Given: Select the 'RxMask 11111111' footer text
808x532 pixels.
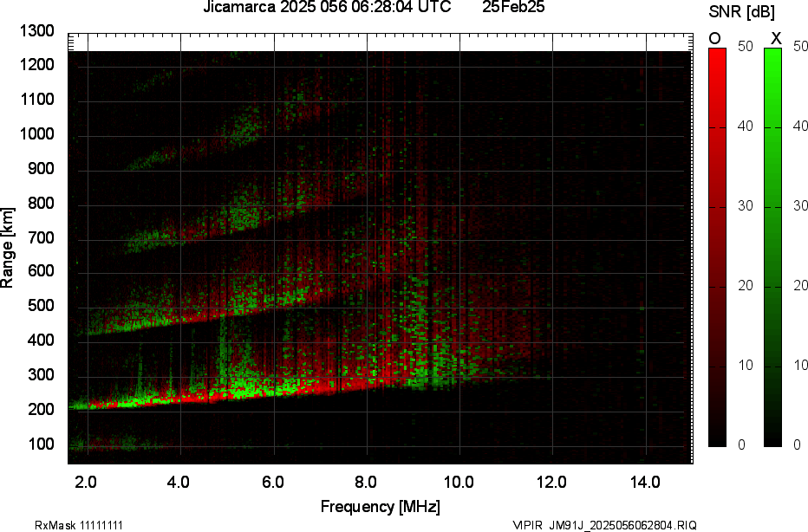Looking at the screenshot, I should (79, 525).
